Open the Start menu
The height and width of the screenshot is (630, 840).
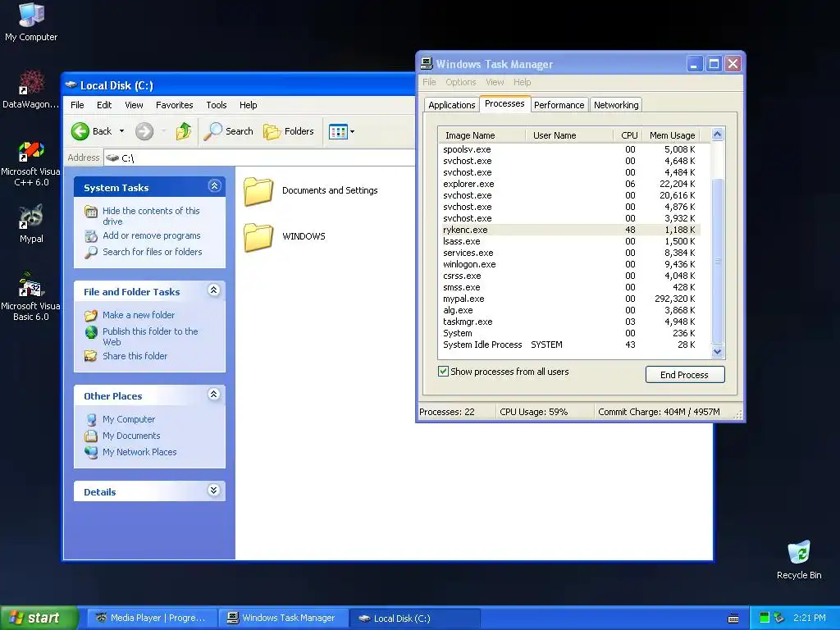39,618
